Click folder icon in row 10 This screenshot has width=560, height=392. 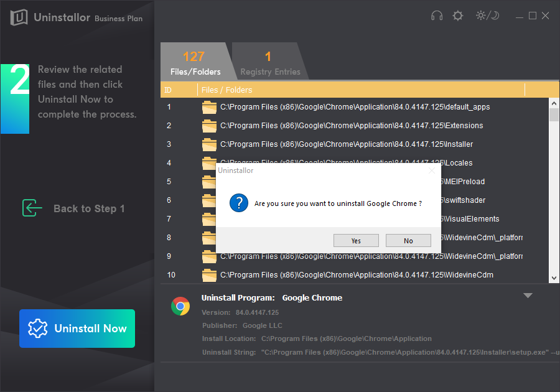tap(209, 275)
